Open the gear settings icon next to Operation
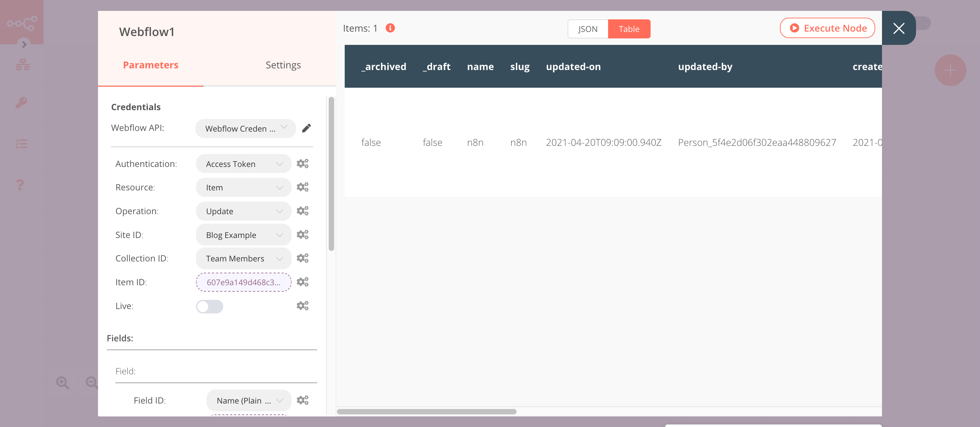This screenshot has width=980, height=427. pos(303,211)
